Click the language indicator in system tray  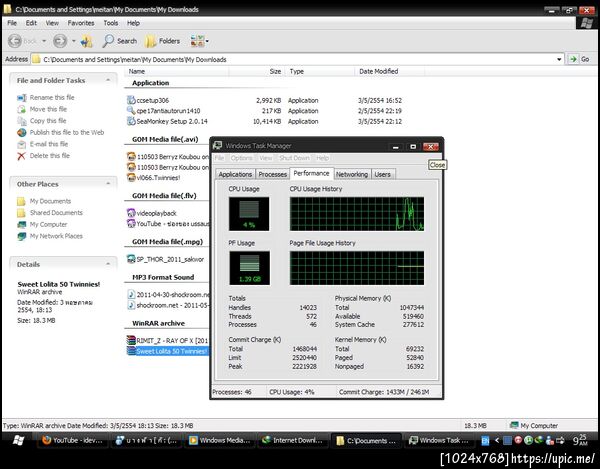tap(485, 441)
